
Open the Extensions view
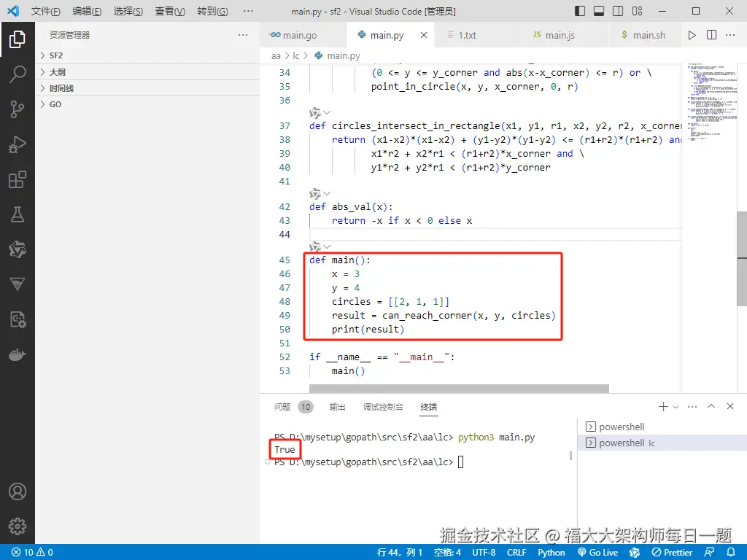(18, 179)
